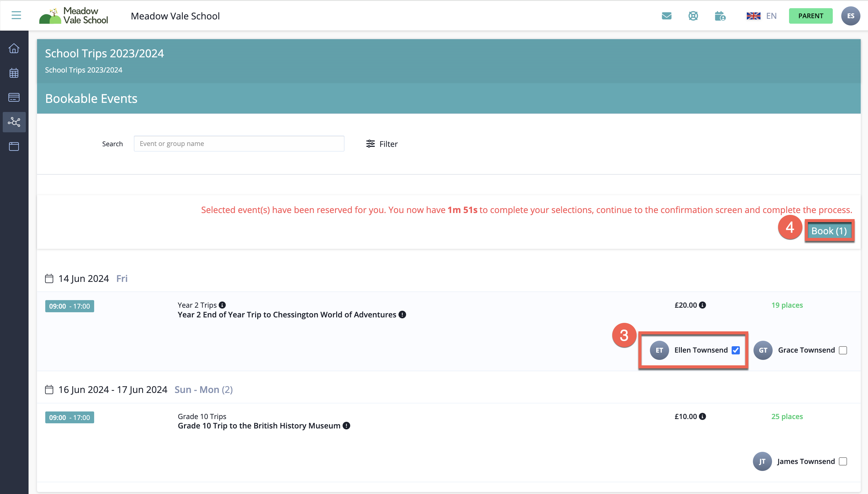Go to Home in sidebar

(14, 49)
